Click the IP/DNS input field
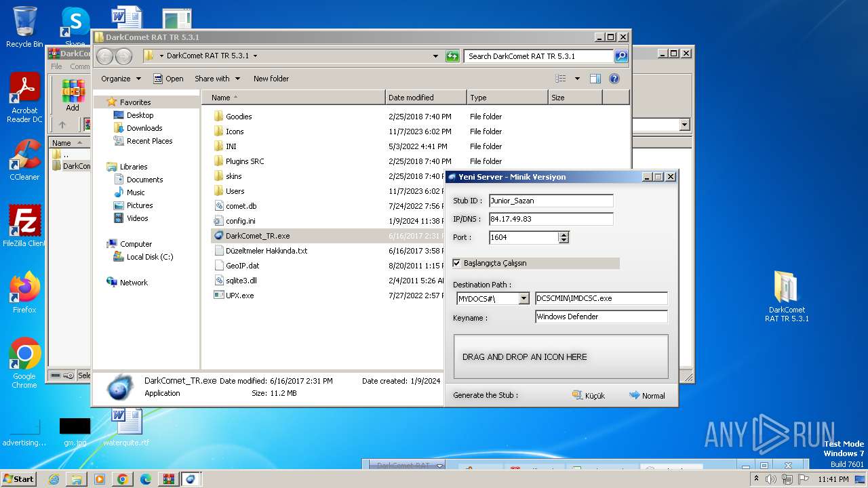 (x=551, y=219)
